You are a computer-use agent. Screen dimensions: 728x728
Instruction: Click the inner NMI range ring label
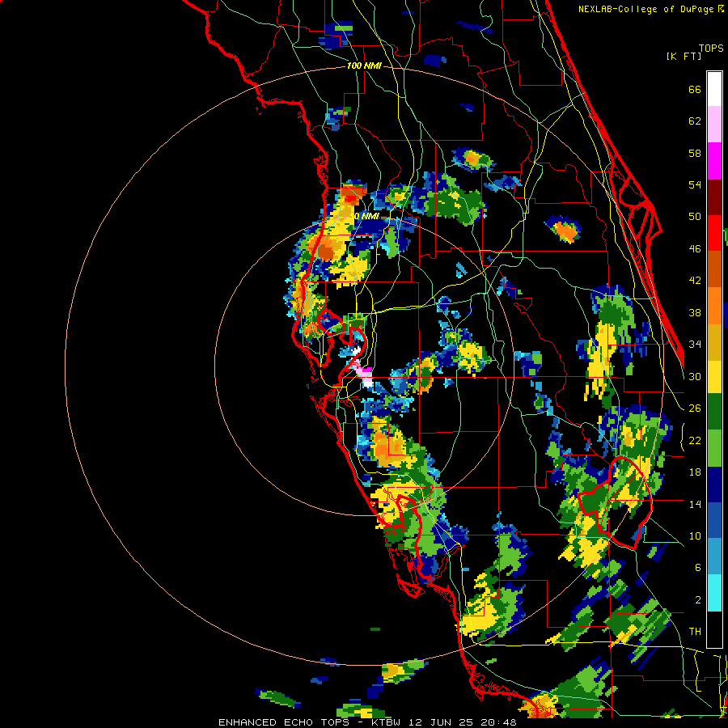click(x=366, y=216)
